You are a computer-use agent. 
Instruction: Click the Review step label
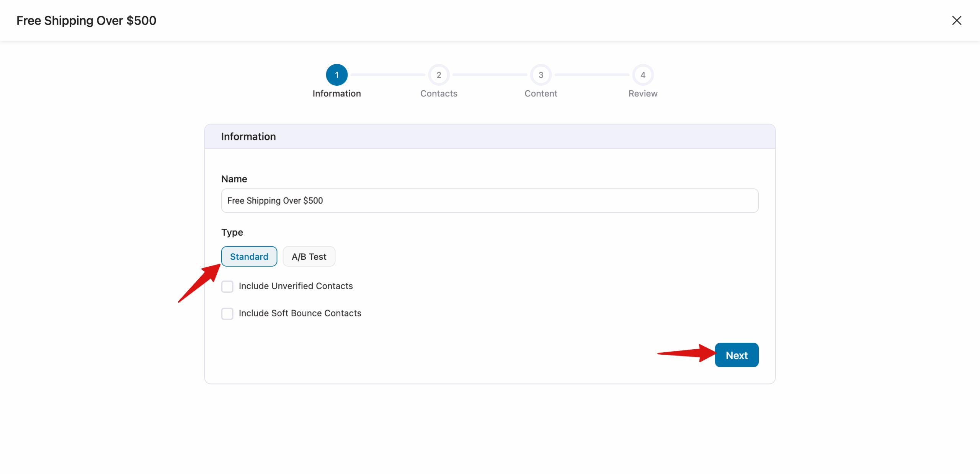(642, 93)
